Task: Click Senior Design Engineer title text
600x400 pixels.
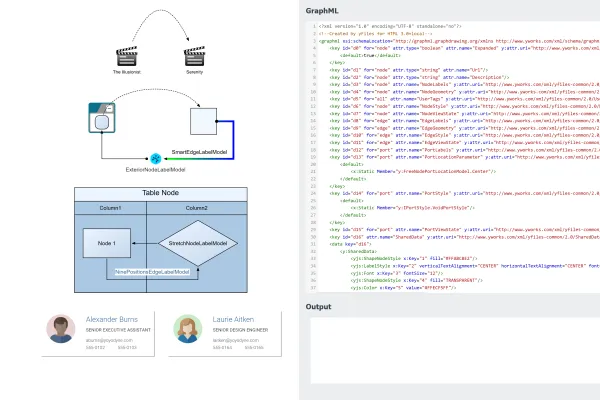Action: tap(240, 330)
